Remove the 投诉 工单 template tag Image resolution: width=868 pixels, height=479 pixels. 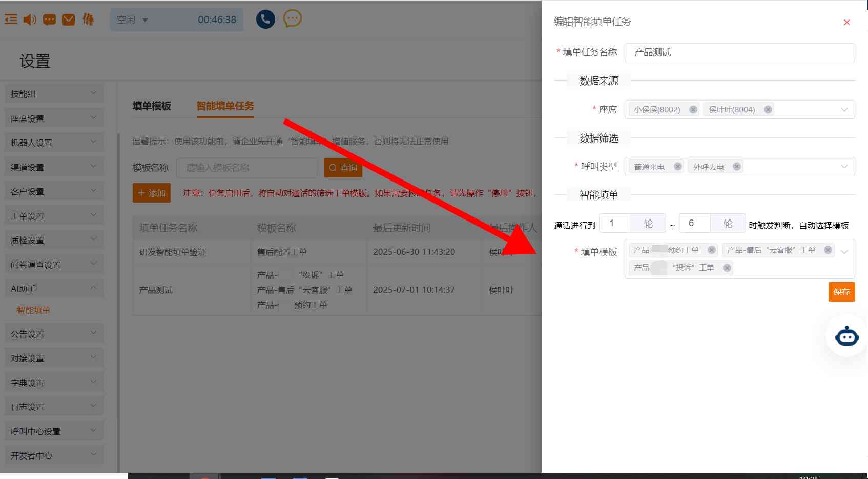tap(727, 267)
